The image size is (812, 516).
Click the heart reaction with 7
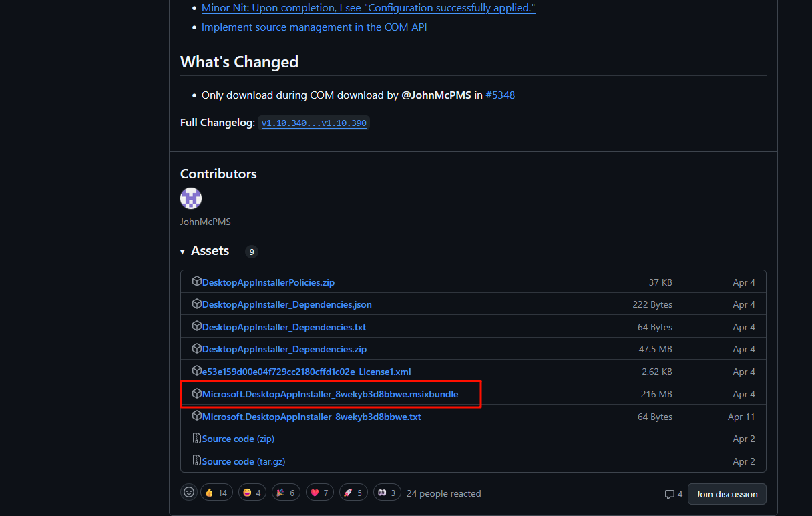pyautogui.click(x=320, y=493)
